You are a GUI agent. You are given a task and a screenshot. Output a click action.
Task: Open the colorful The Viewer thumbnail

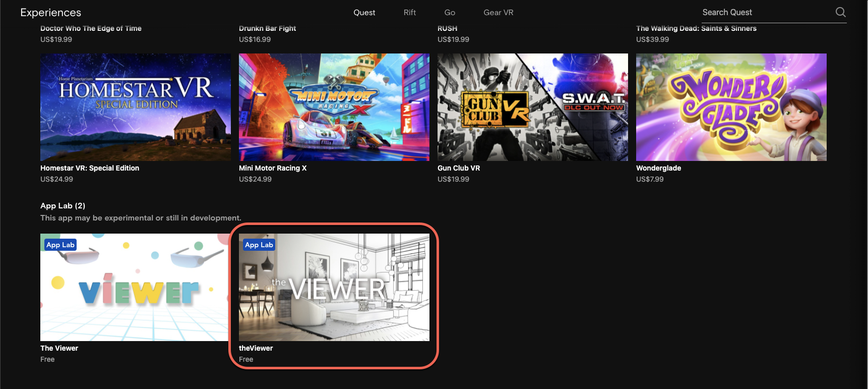(x=135, y=287)
